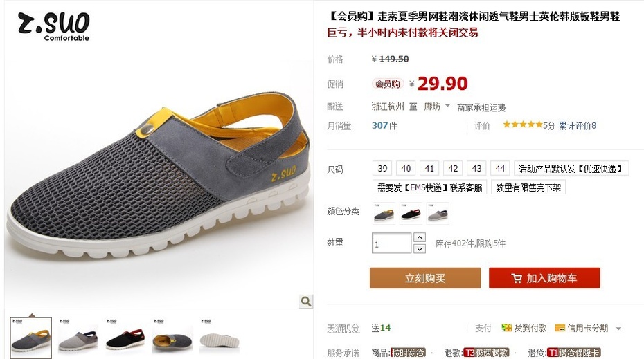The height and width of the screenshot is (359, 644).
Task: Choose shoe size 44
Action: [x=500, y=169]
